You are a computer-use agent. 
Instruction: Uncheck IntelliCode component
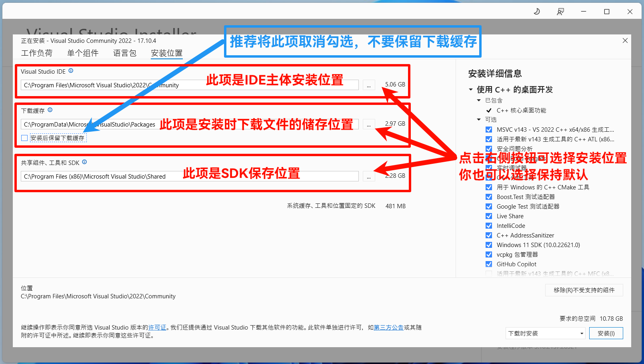pyautogui.click(x=489, y=226)
